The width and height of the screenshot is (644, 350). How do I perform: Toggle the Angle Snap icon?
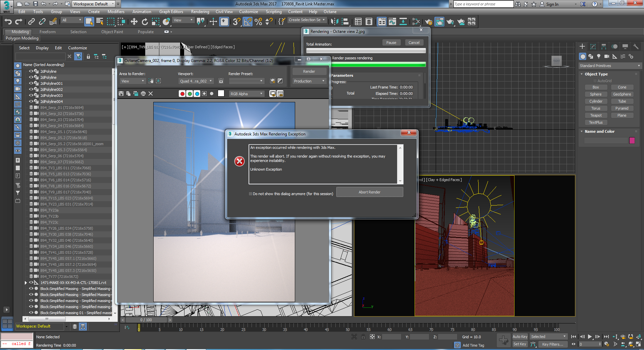point(248,22)
